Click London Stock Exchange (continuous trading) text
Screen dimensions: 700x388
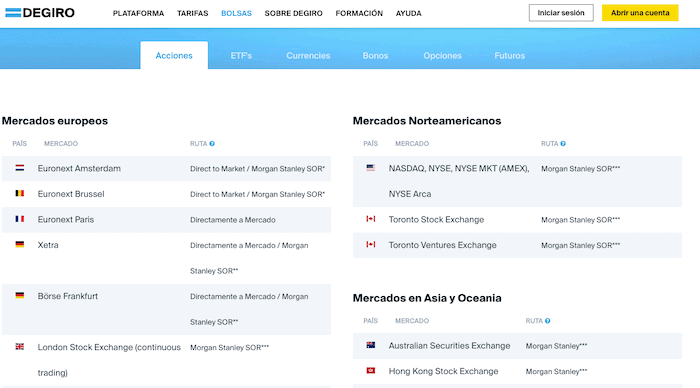tap(109, 360)
